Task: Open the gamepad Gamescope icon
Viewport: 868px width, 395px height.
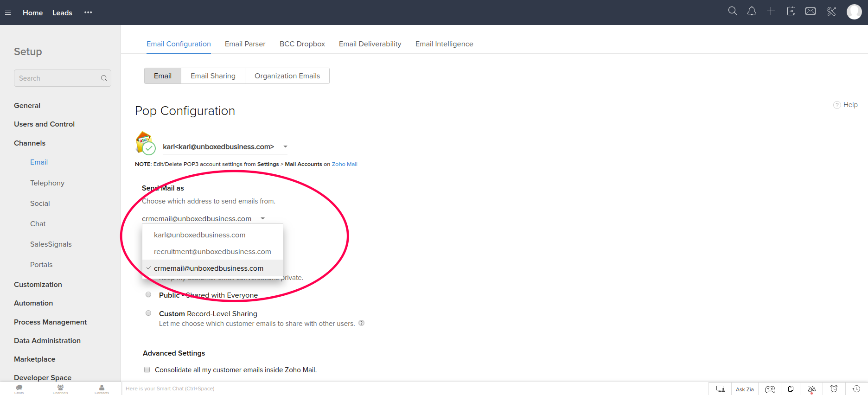Action: click(x=770, y=389)
